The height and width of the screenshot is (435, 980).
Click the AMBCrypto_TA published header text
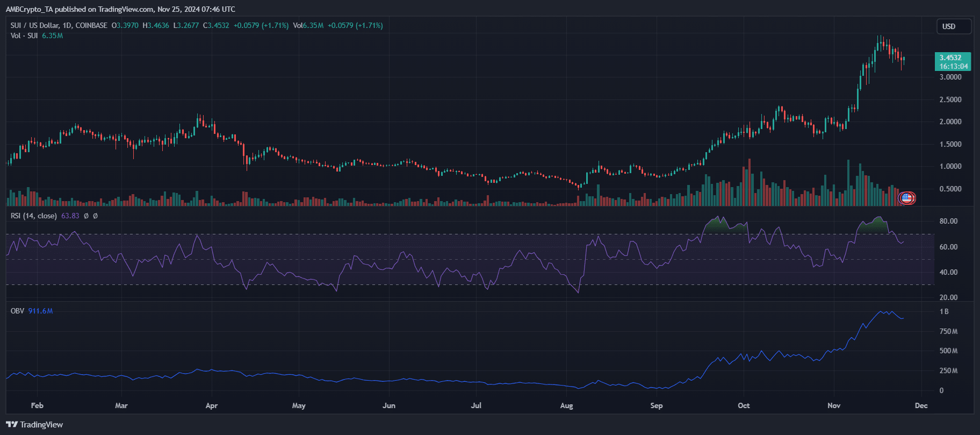click(120, 9)
